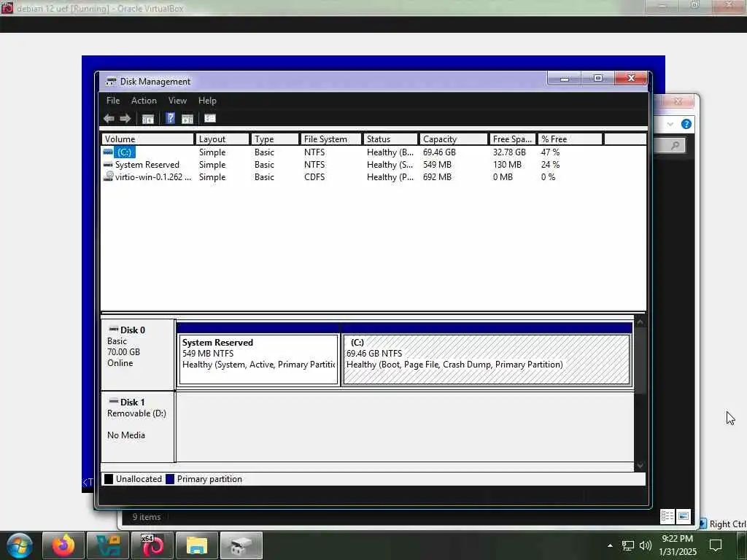Open the Help menu
The height and width of the screenshot is (560, 747).
click(207, 101)
